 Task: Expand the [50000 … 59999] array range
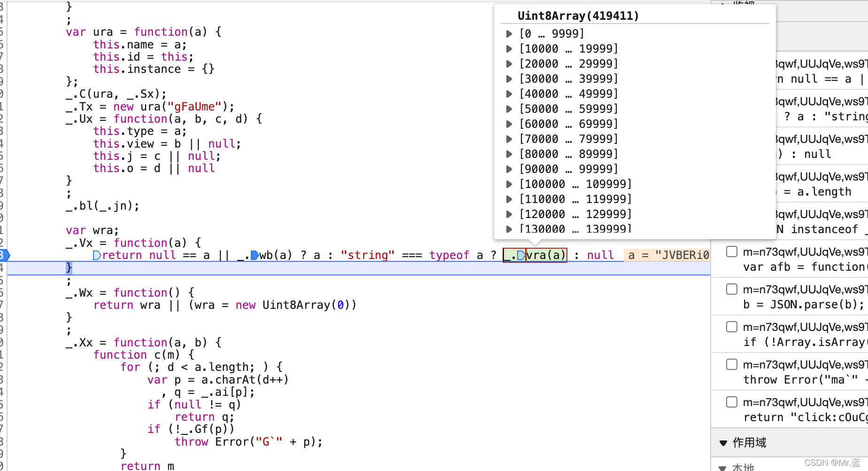tap(509, 109)
